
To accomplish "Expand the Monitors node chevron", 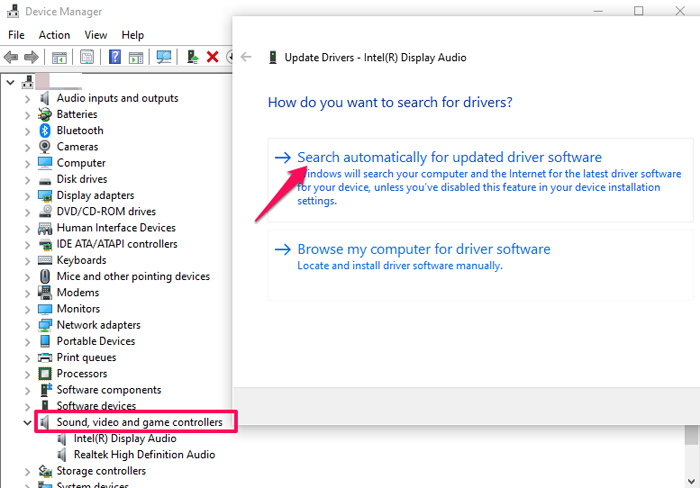I will [28, 309].
